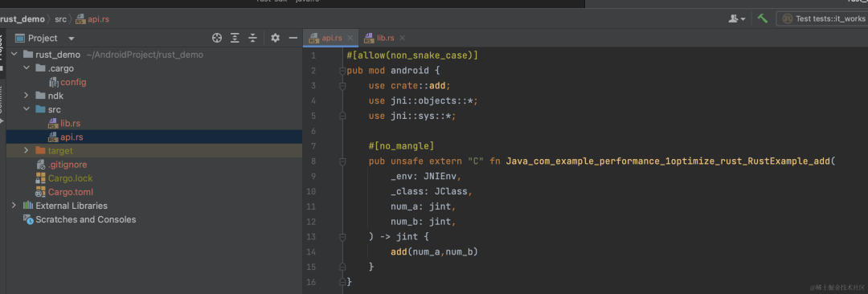
Task: Switch to the api.rs editor tab
Action: click(x=331, y=38)
